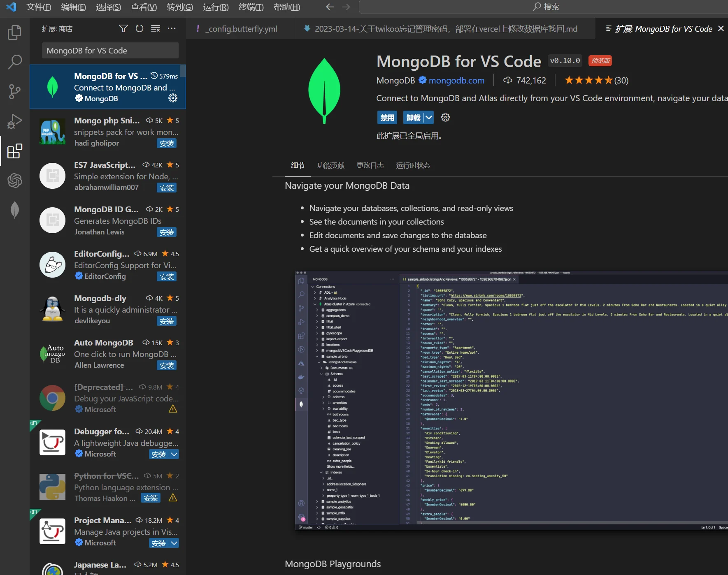Click the VS Code logo icon
Screen dimensions: 728x575
11,7
